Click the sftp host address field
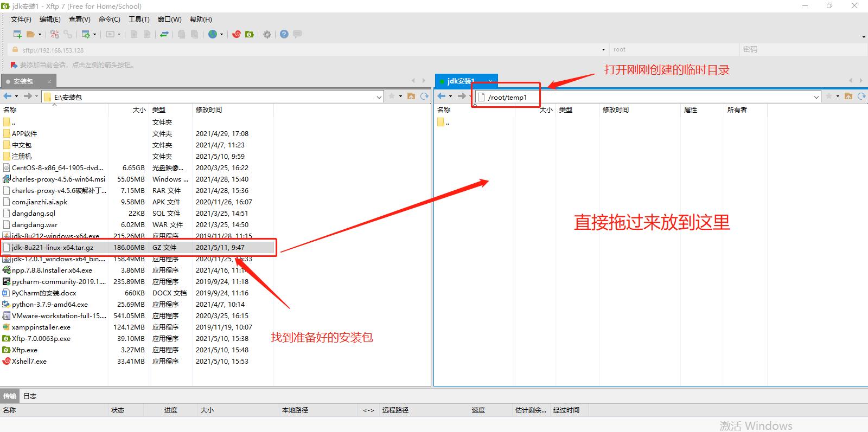The width and height of the screenshot is (868, 432). [309, 49]
